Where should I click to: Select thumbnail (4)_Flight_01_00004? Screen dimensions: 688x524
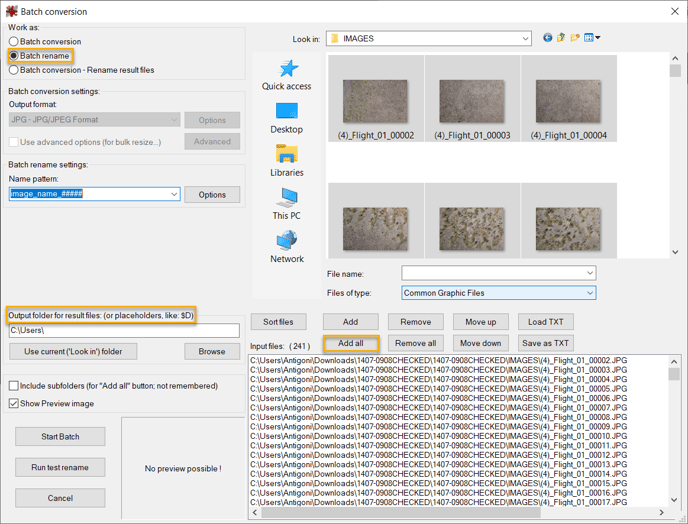tap(569, 98)
